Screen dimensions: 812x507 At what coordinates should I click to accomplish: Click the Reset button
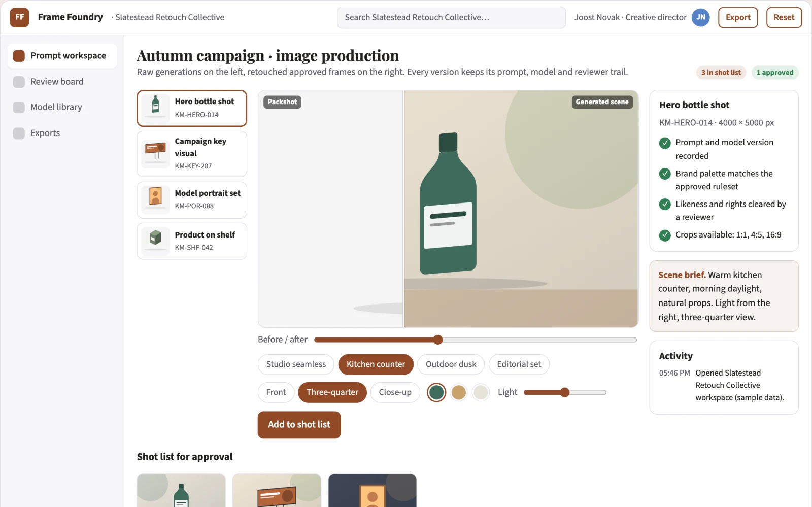point(784,17)
